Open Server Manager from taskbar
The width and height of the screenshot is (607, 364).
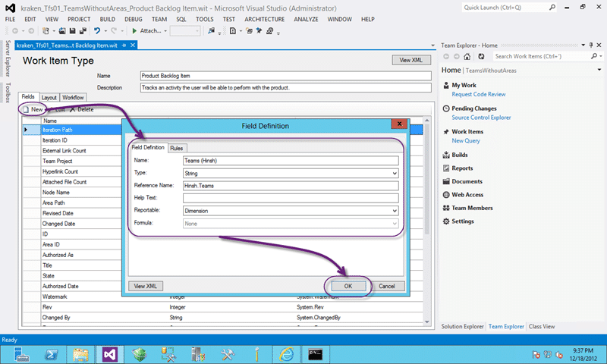click(x=21, y=354)
